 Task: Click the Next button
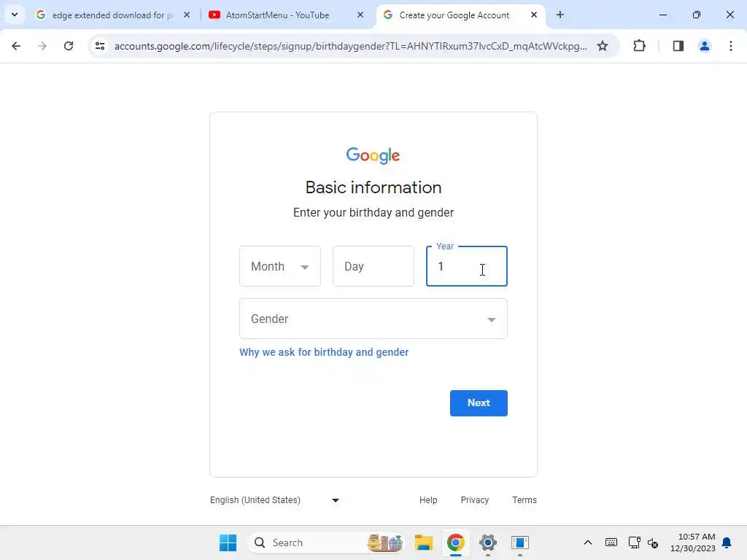coord(479,403)
